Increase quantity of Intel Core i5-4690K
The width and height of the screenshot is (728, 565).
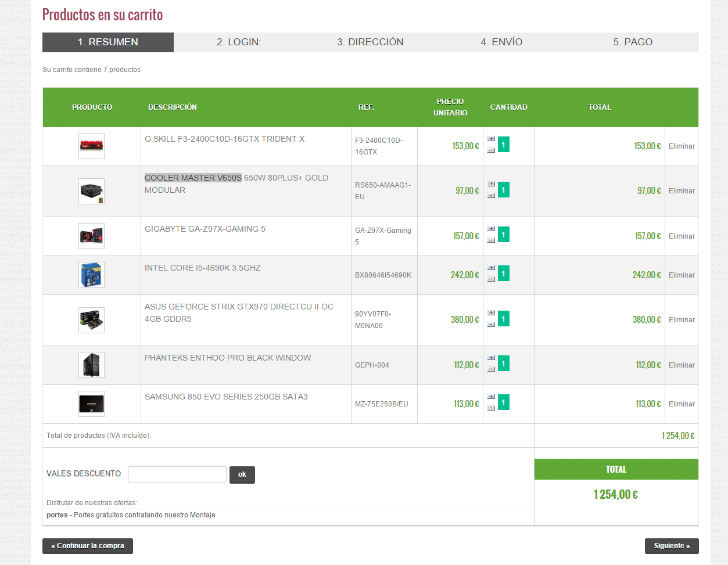point(491,268)
